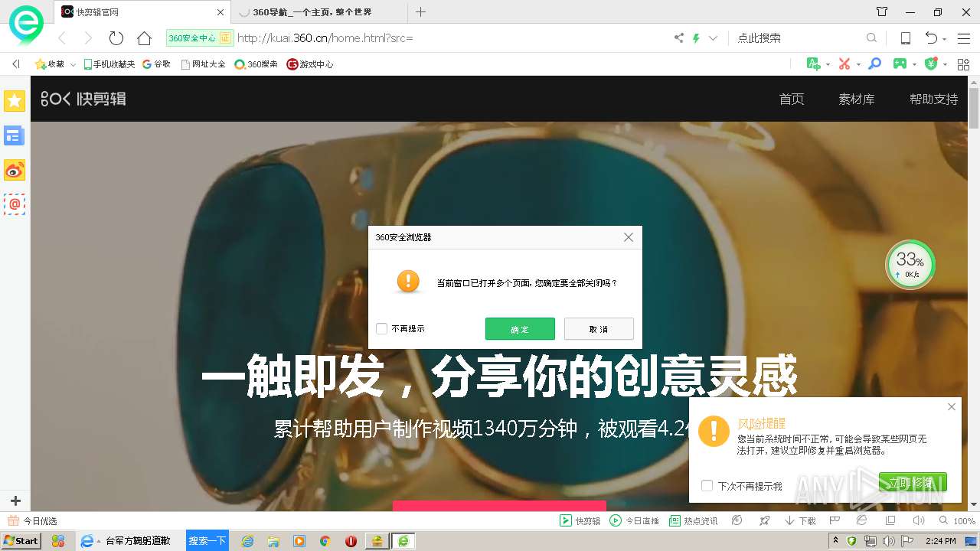Click the 33% memory accelerator ball
This screenshot has height=551, width=980.
910,265
